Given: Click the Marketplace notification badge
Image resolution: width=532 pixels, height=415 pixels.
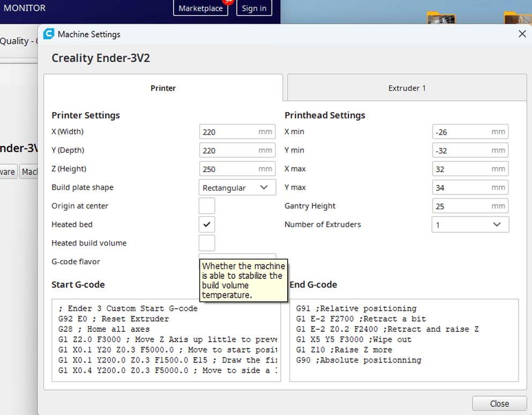Looking at the screenshot, I should [228, 2].
